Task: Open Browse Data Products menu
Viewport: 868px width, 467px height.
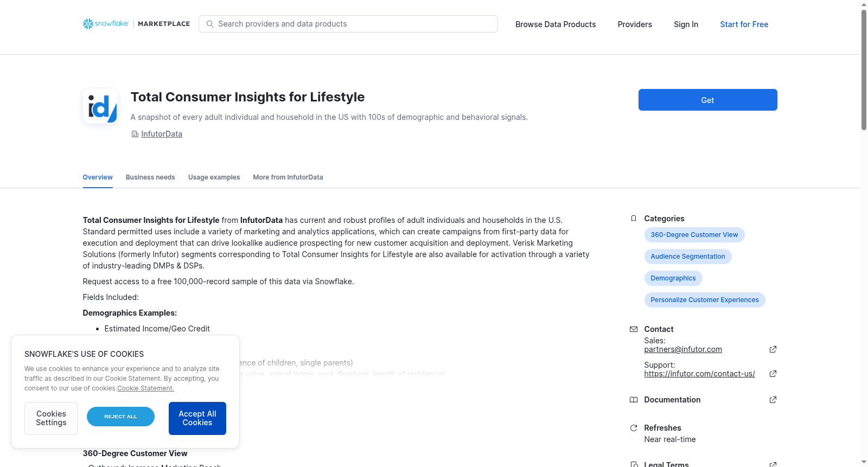Action: point(556,24)
